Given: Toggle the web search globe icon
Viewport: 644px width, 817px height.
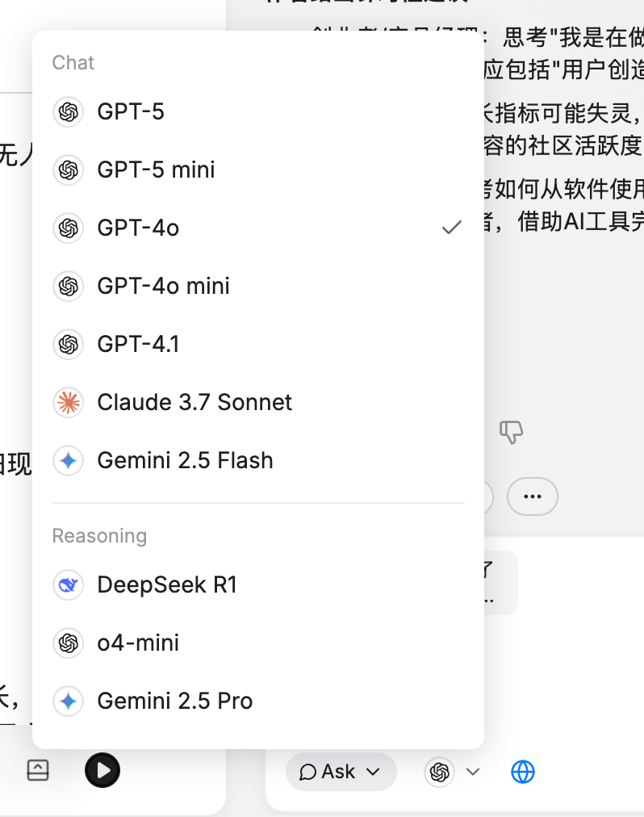Looking at the screenshot, I should click(523, 772).
